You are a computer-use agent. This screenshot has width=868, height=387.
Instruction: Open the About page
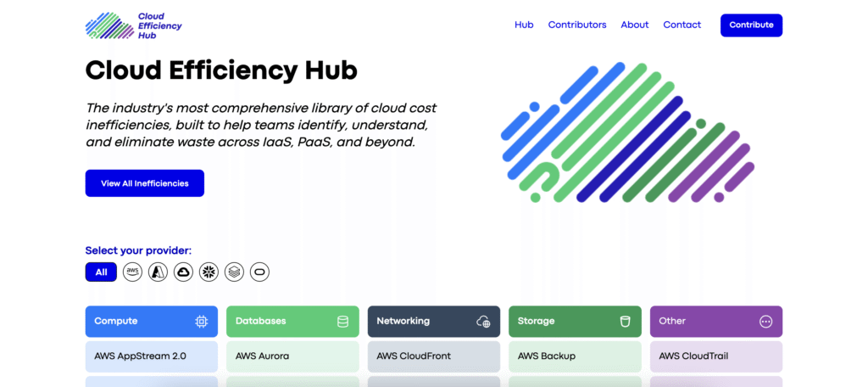point(634,25)
